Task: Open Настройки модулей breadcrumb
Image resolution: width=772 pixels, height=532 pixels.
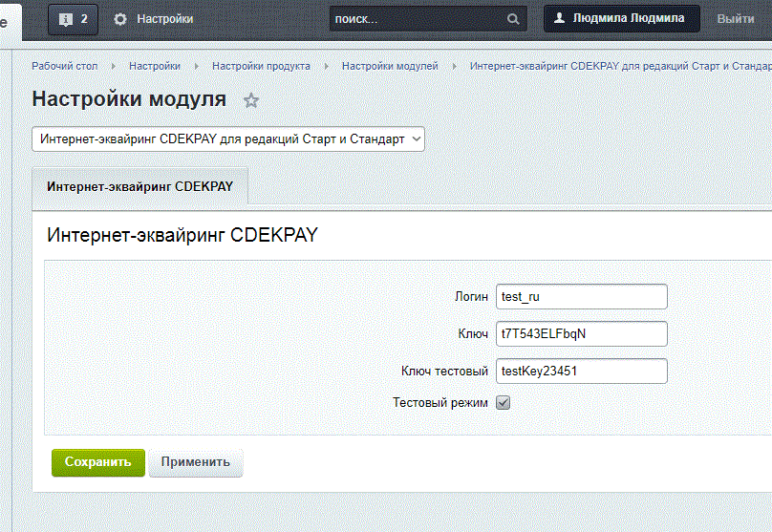Action: [x=390, y=66]
